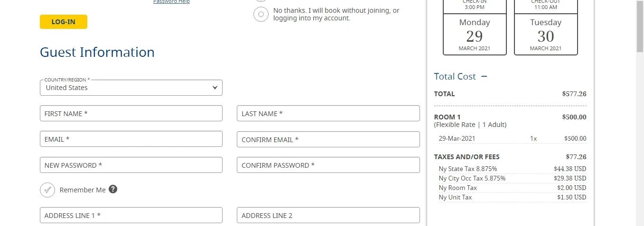Viewport: 644px width, 226px height.
Task: Click the Email field
Action: (x=131, y=139)
